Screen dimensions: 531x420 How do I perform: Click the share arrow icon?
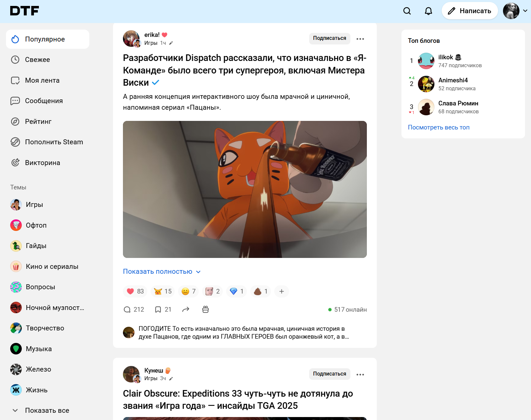[x=186, y=310]
